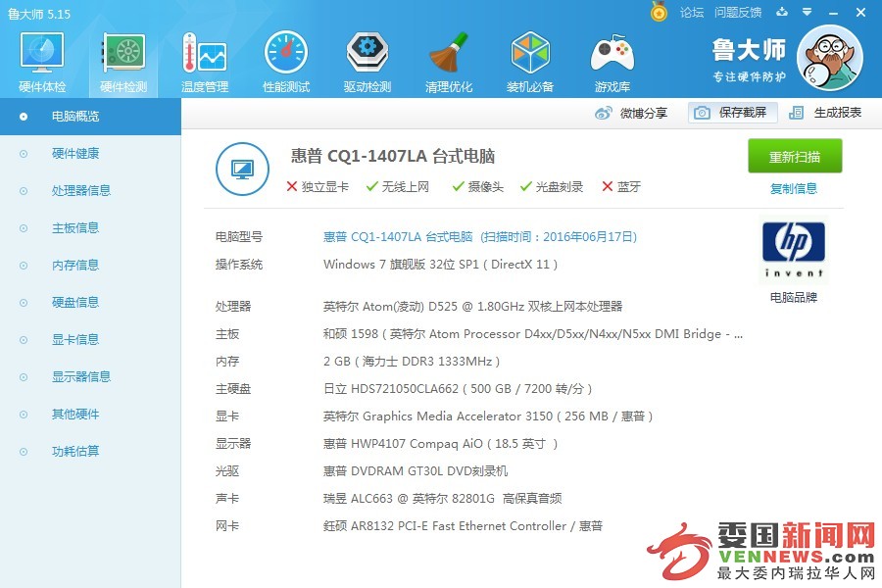This screenshot has width=882, height=588.
Task: Open the title bar dropdown menu arrow
Action: tap(808, 12)
